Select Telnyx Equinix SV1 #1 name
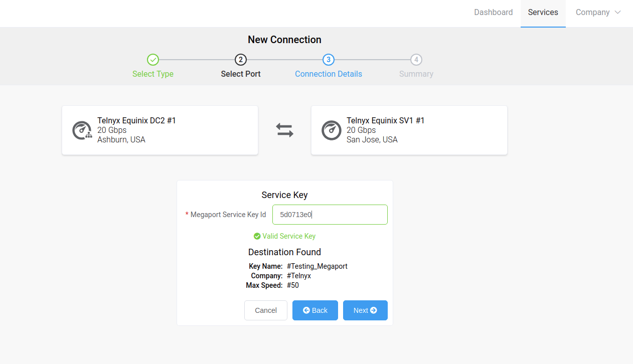The height and width of the screenshot is (364, 633). pyautogui.click(x=386, y=120)
